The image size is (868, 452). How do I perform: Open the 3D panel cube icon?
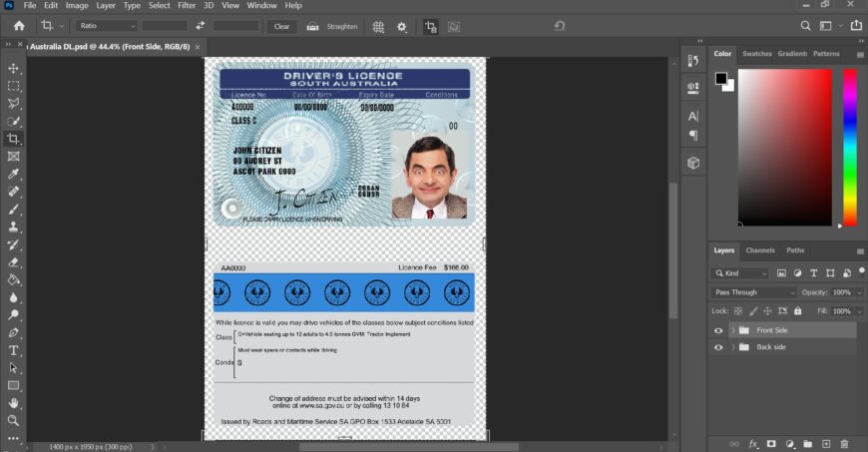click(693, 163)
